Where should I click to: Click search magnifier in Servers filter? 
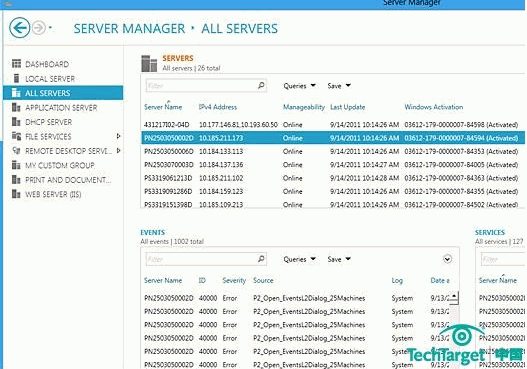tap(261, 86)
